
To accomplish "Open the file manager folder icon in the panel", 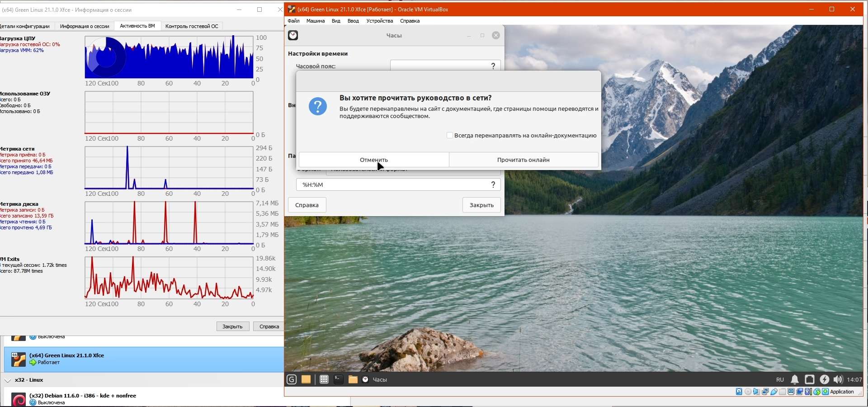I will tap(353, 379).
